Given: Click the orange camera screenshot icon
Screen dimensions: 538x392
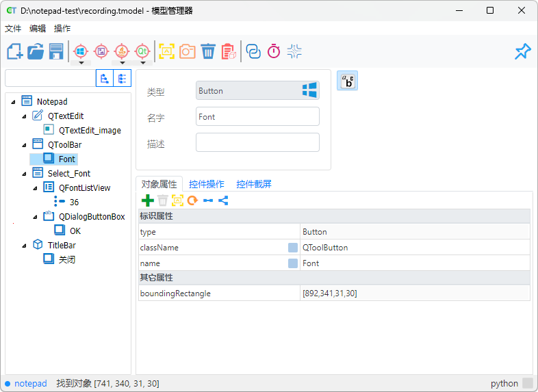Looking at the screenshot, I should pyautogui.click(x=188, y=51).
